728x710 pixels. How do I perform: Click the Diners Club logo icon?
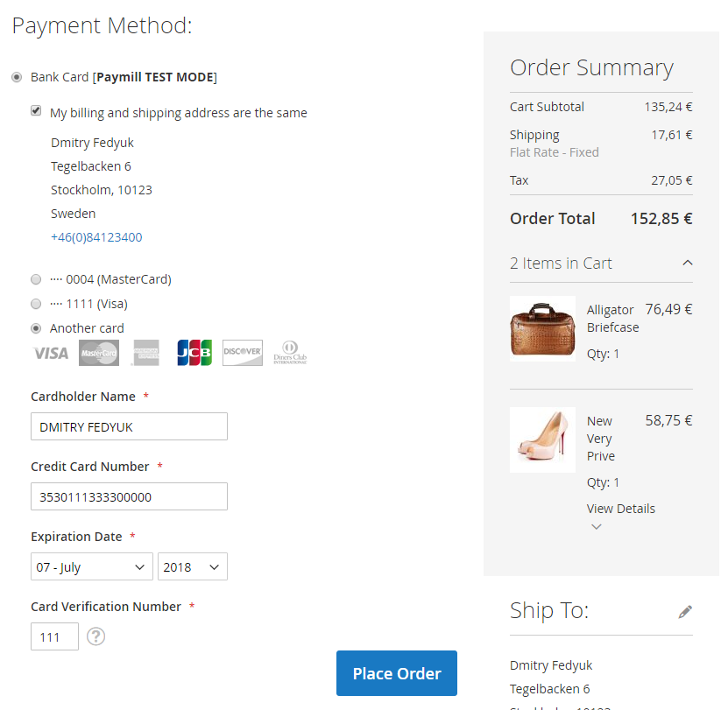290,353
